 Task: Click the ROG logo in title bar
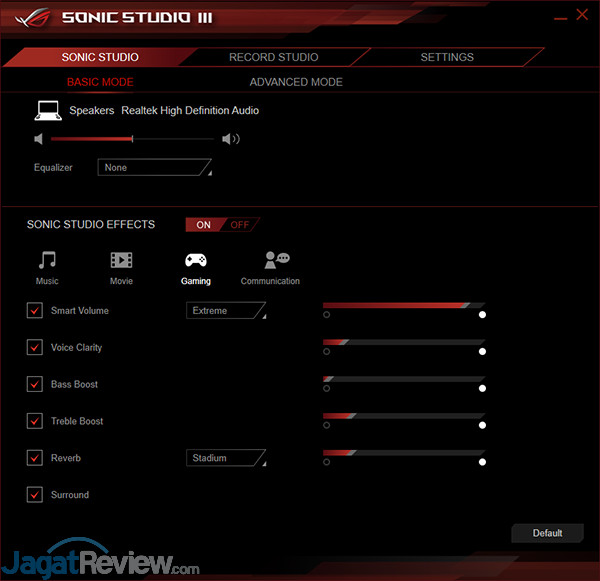(x=33, y=18)
